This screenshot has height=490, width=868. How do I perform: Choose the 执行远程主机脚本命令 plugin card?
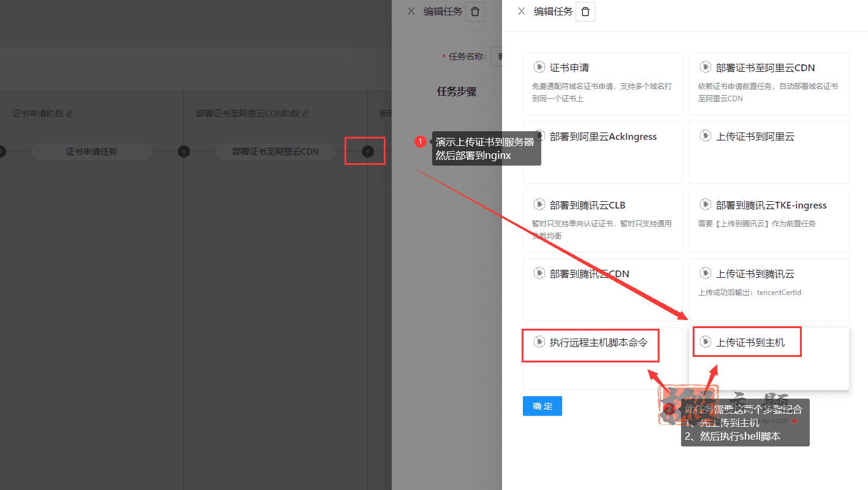coord(603,358)
